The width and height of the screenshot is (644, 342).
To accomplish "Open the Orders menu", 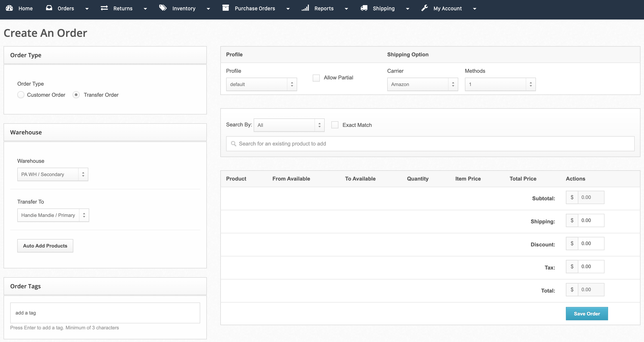I will point(66,8).
